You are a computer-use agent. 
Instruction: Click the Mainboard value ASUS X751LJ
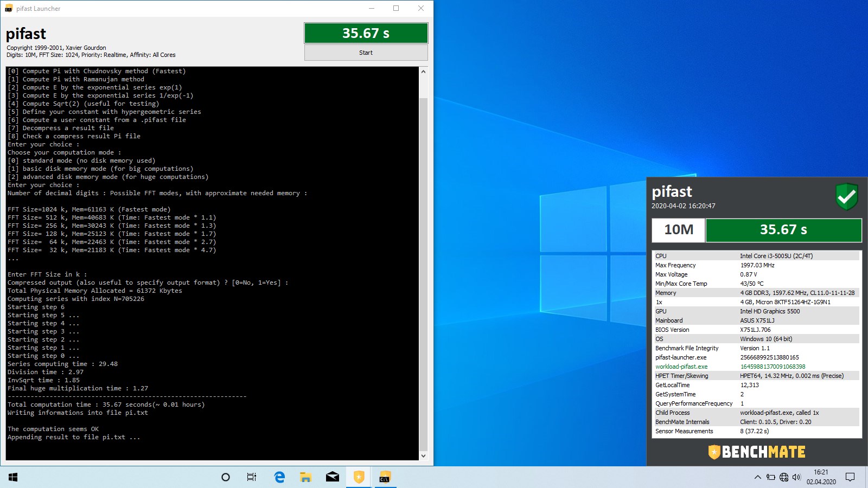pyautogui.click(x=757, y=320)
